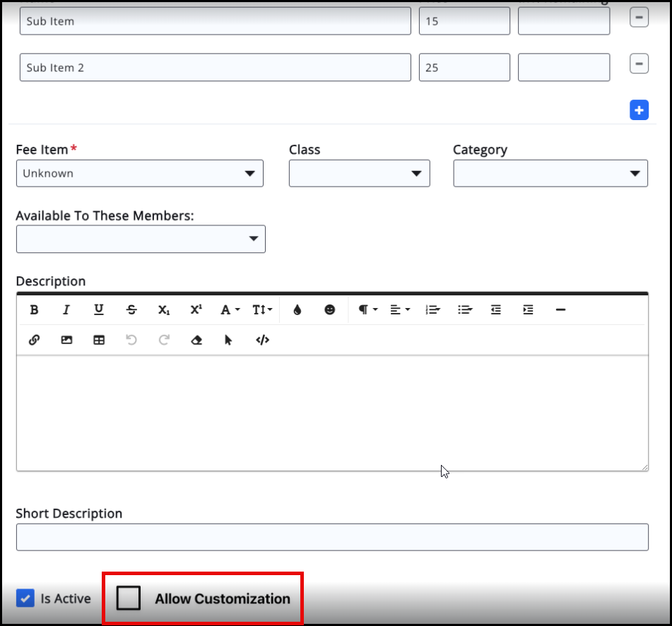Click the Bold formatting icon
Screen dimensions: 672x626
coord(34,309)
